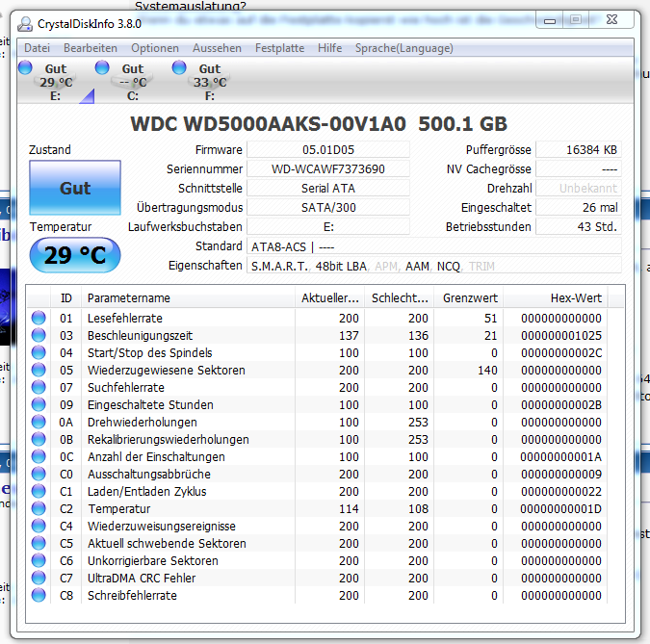Select the Schreibfehlerrate parameter name
This screenshot has height=644, width=650.
(x=132, y=596)
